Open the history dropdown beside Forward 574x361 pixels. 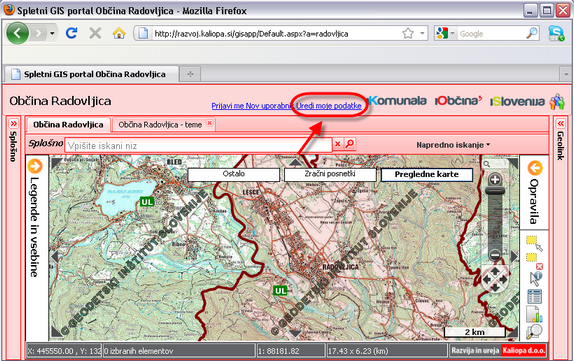point(52,33)
